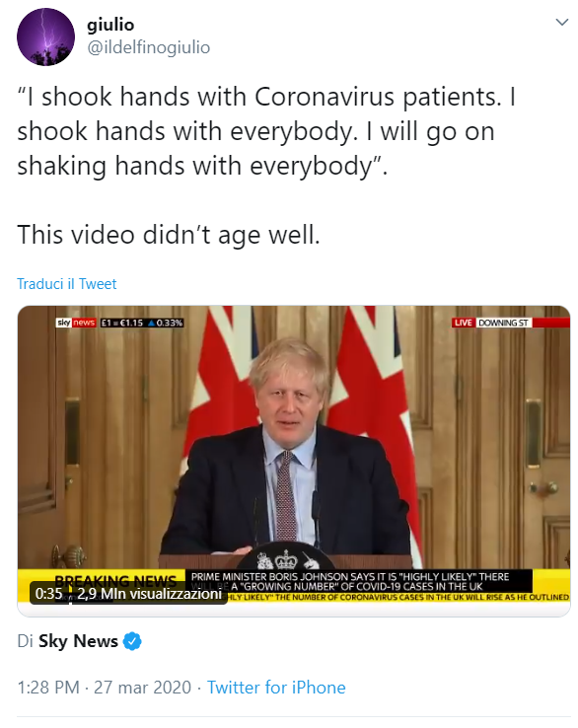Click the yellow BREAKING NEWS banner
Viewport: 578px width, 728px height.
click(115, 580)
